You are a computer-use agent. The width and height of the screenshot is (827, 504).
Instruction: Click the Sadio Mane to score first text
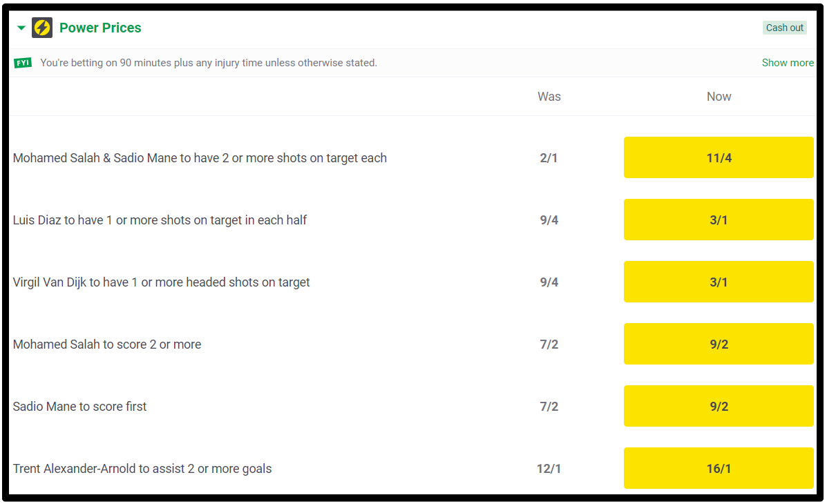click(79, 407)
